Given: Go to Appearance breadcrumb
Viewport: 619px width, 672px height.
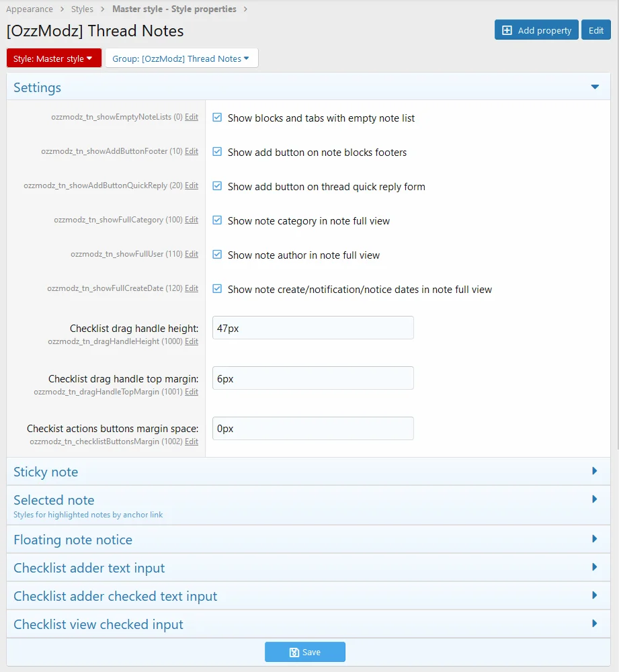Looking at the screenshot, I should (x=30, y=9).
